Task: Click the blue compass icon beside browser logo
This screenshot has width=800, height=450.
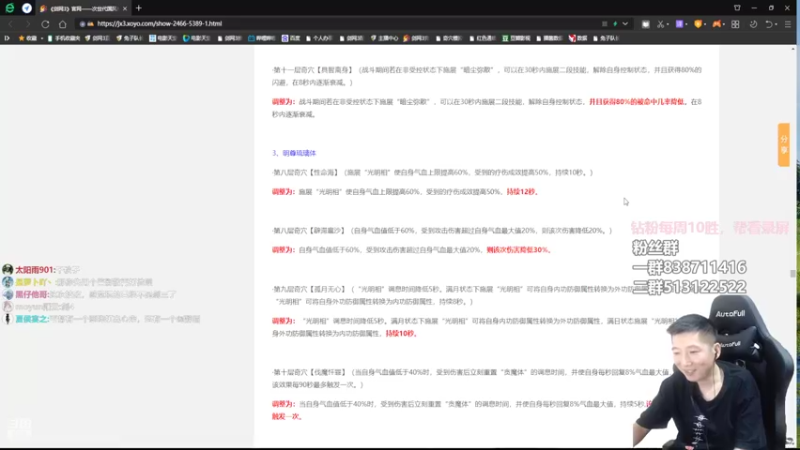Action: point(27,8)
